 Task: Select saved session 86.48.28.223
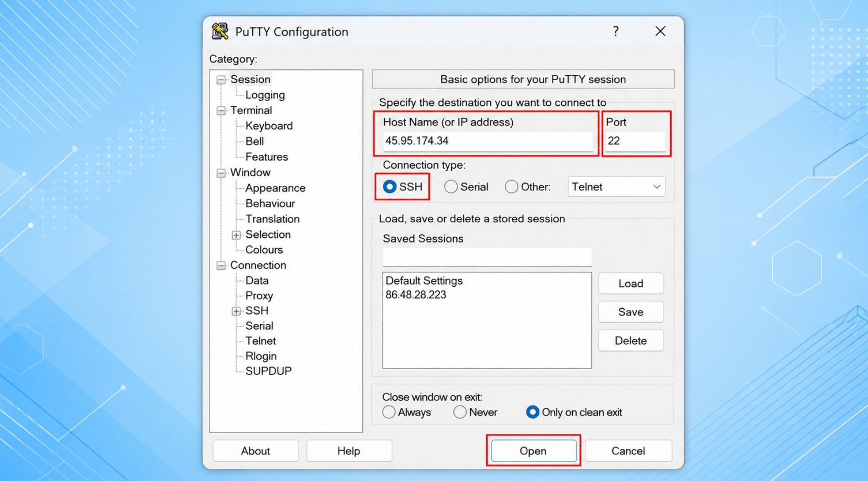tap(416, 295)
